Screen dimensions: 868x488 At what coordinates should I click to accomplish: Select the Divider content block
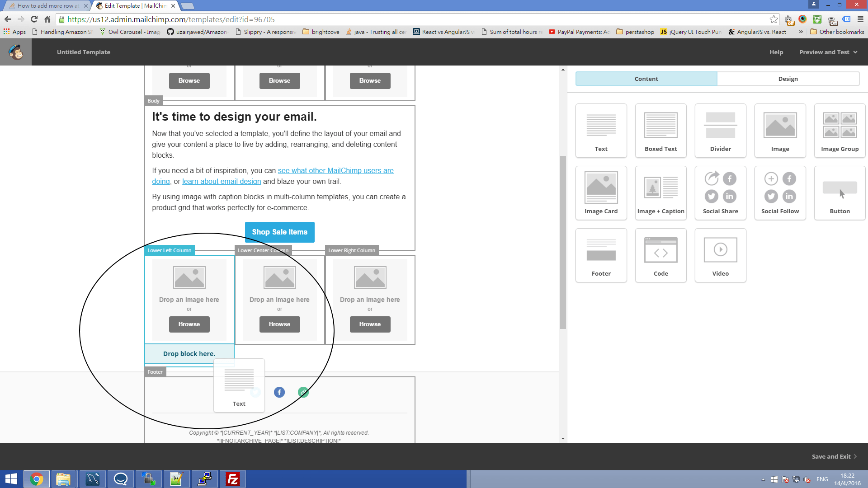720,131
